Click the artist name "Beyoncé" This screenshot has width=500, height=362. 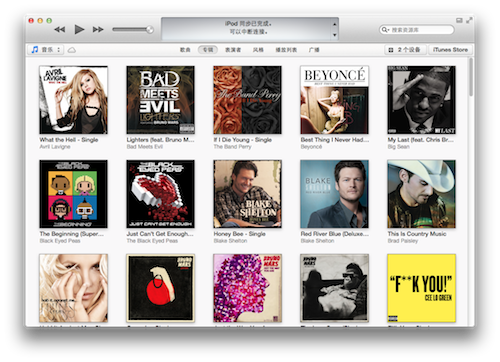point(311,147)
